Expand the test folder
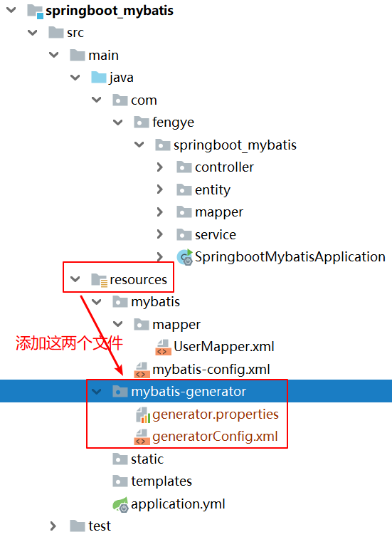The image size is (392, 537). (x=53, y=526)
